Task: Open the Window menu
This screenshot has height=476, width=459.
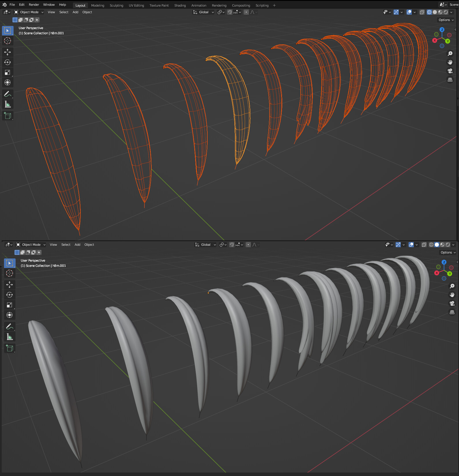Action: [x=49, y=5]
